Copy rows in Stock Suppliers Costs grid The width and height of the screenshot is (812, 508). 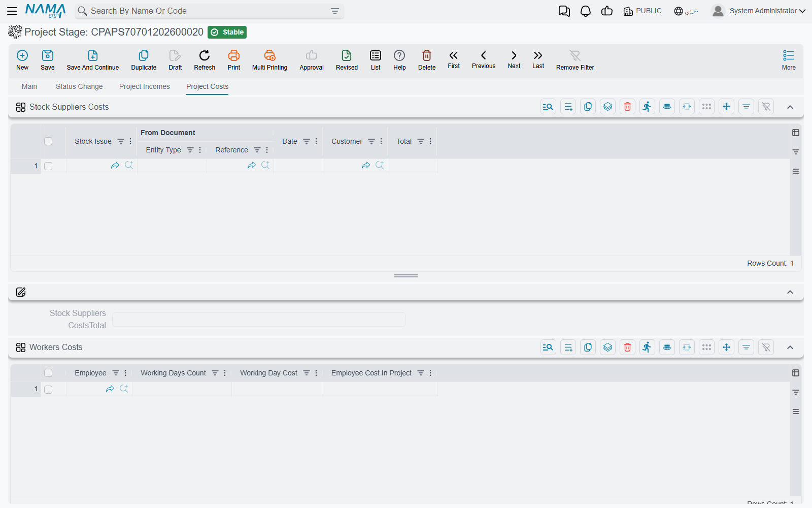pyautogui.click(x=588, y=107)
